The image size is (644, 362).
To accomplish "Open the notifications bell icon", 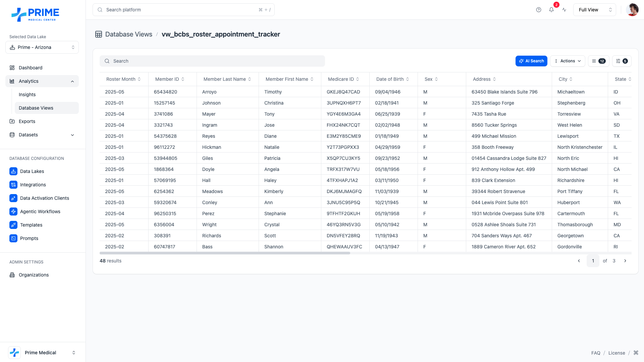I will tap(551, 10).
